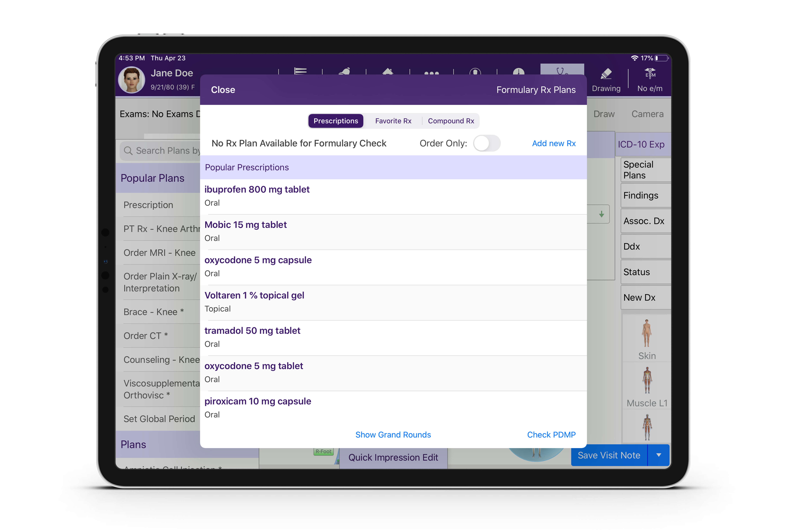Select the Muscle L1 body model thumbnail
The height and width of the screenshot is (532, 786).
click(646, 386)
